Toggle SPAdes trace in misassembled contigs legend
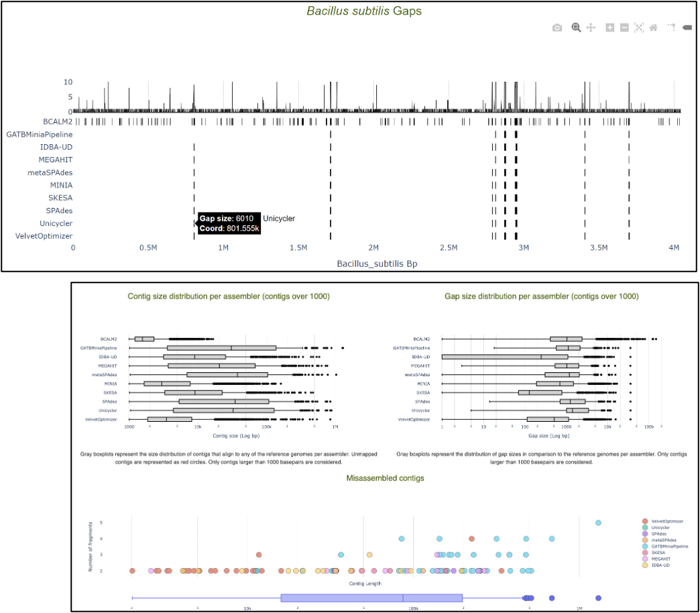700x613 pixels. click(x=654, y=534)
